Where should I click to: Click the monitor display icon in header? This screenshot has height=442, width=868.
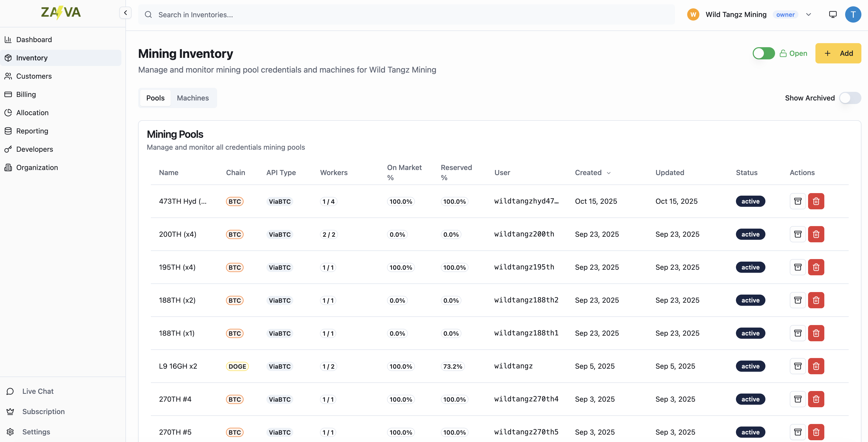[x=833, y=14]
